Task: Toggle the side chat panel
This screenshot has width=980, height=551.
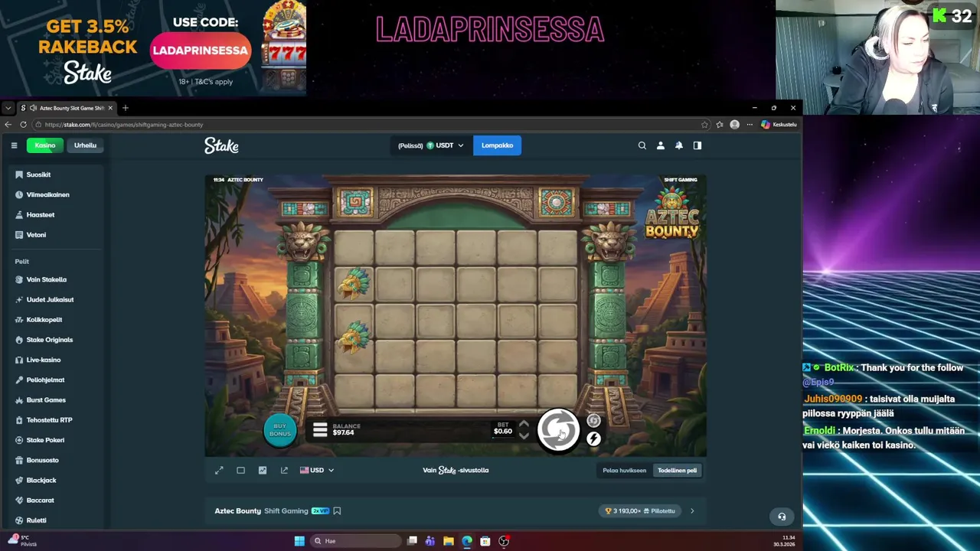Action: tap(697, 145)
